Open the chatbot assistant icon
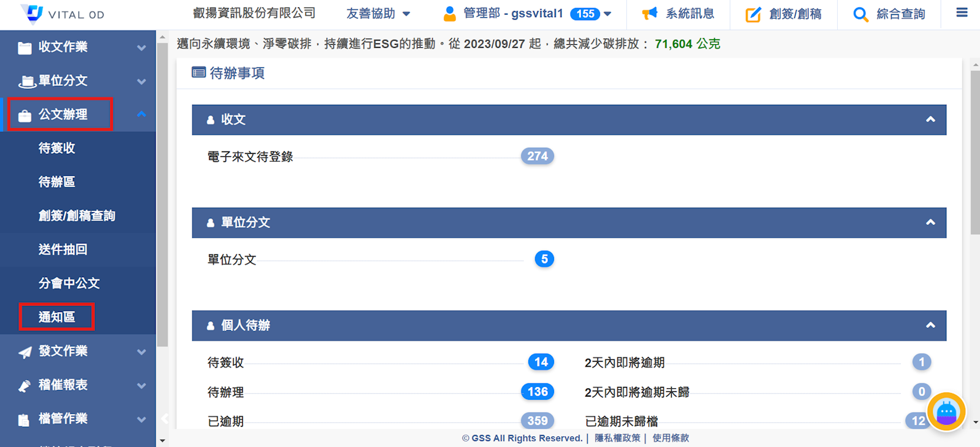The height and width of the screenshot is (447, 980). (946, 412)
